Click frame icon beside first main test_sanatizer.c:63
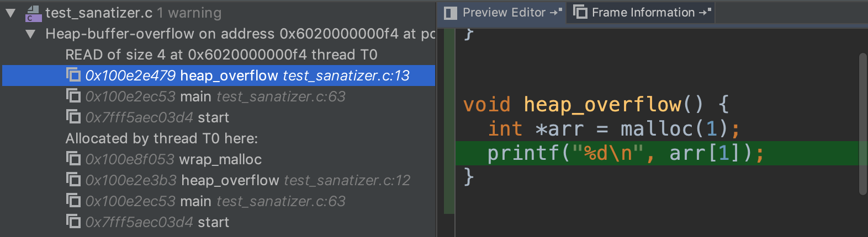This screenshot has width=868, height=237. [x=73, y=96]
